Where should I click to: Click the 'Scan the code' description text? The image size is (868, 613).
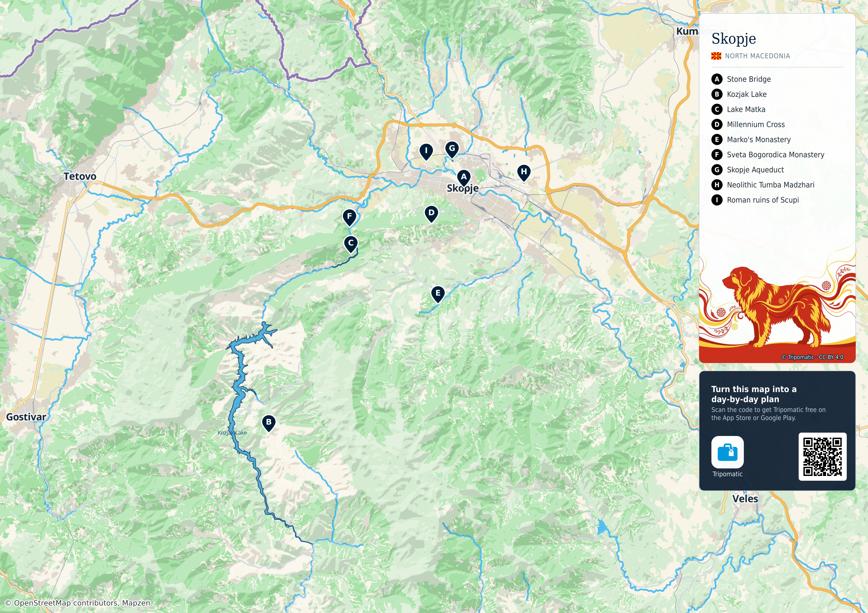pos(768,414)
